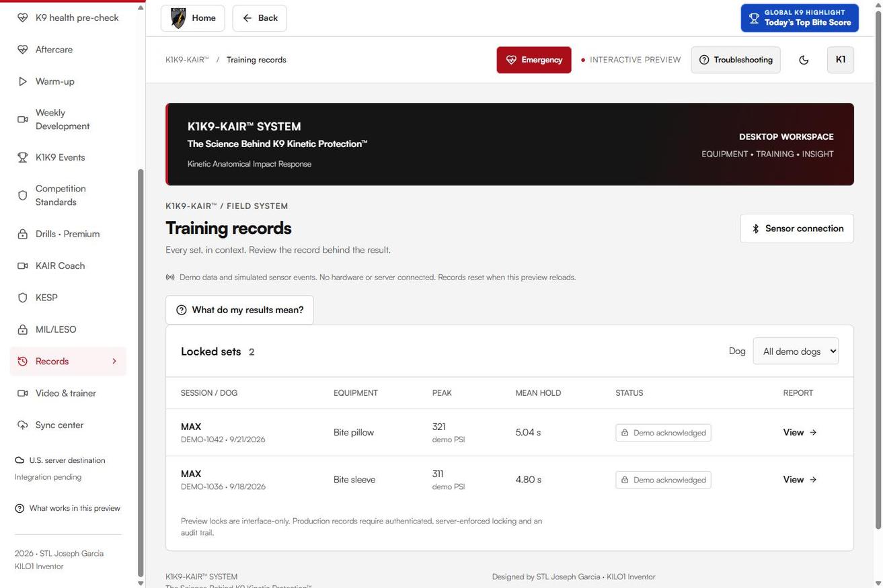Click the MIL/LESO lock icon
The height and width of the screenshot is (588, 883).
coord(22,329)
